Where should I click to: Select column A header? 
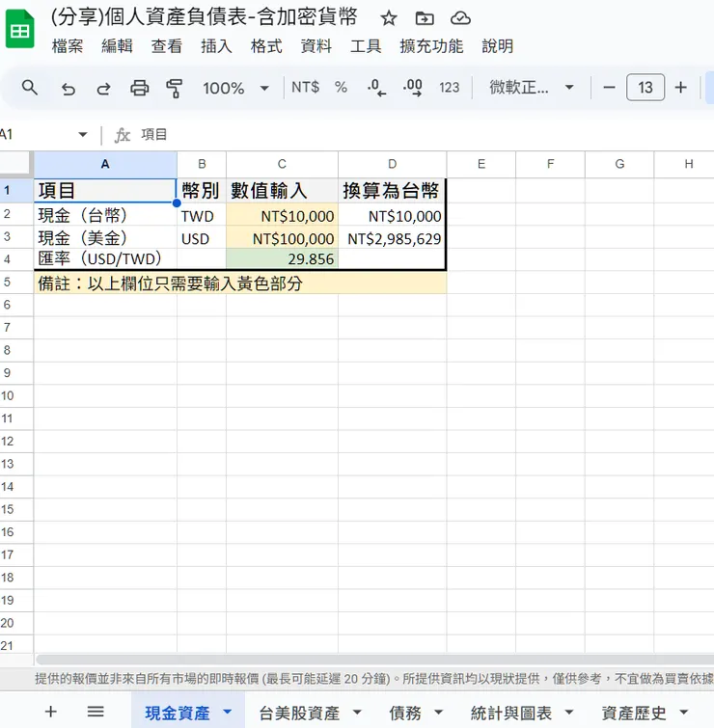(x=105, y=164)
